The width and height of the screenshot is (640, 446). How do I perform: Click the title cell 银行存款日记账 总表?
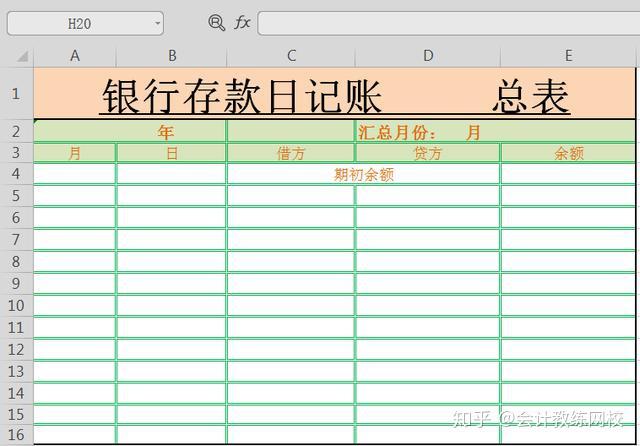[x=334, y=94]
